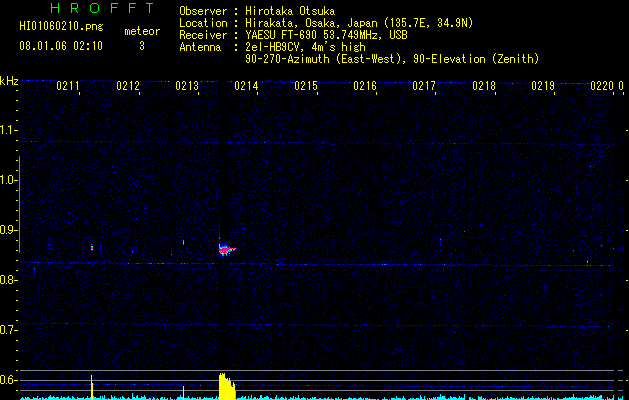Click the 0218 time marker
The image size is (629, 400).
pyautogui.click(x=484, y=86)
